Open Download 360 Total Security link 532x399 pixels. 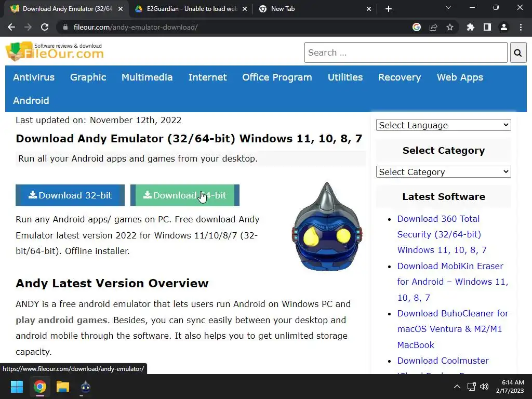click(x=442, y=234)
